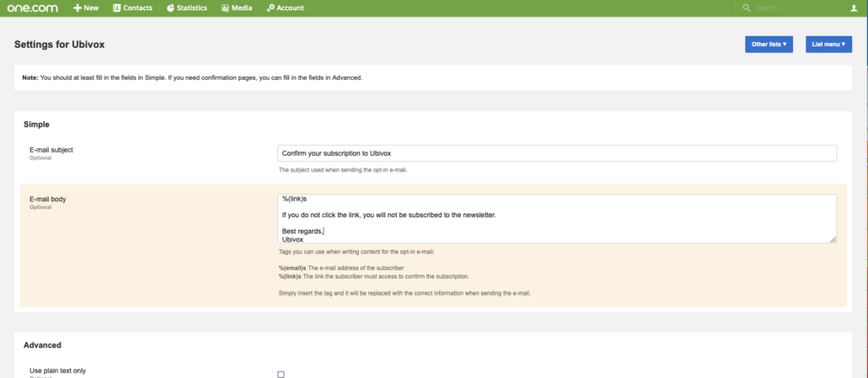The image size is (868, 378).
Task: Click the Use plain text only label
Action: 58,370
